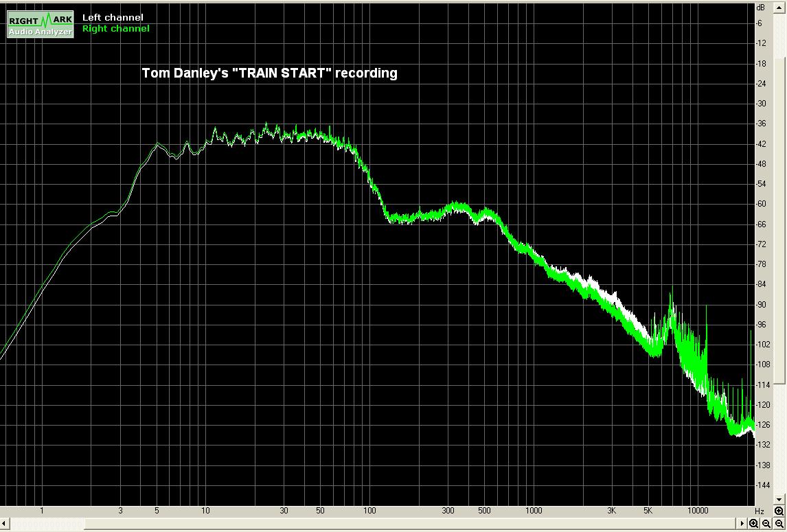The height and width of the screenshot is (532, 787).
Task: Click the 'dB' axis unit label
Action: pyautogui.click(x=760, y=8)
